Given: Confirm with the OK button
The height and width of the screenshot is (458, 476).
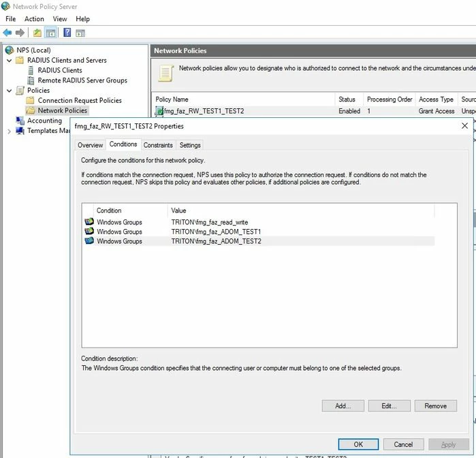Looking at the screenshot, I should (358, 444).
